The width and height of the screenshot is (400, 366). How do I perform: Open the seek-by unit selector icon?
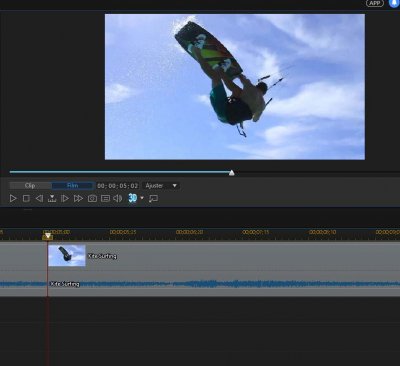pos(52,199)
